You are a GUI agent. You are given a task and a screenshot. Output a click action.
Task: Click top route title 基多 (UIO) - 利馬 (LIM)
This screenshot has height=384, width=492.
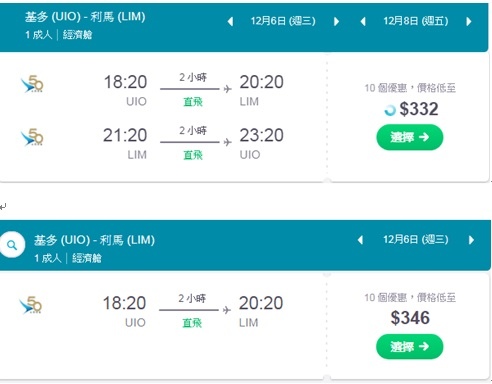pos(85,17)
